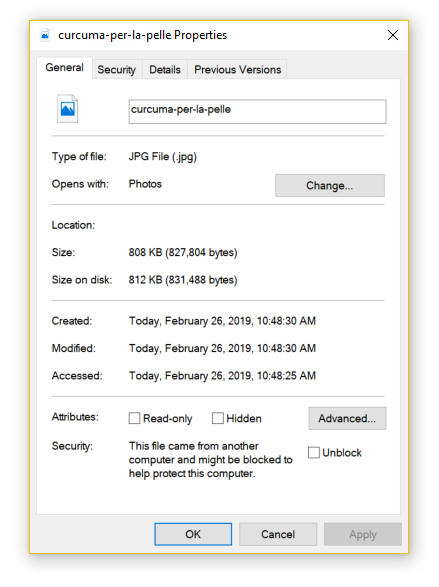
Task: Switch to the Security tab
Action: [x=116, y=70]
